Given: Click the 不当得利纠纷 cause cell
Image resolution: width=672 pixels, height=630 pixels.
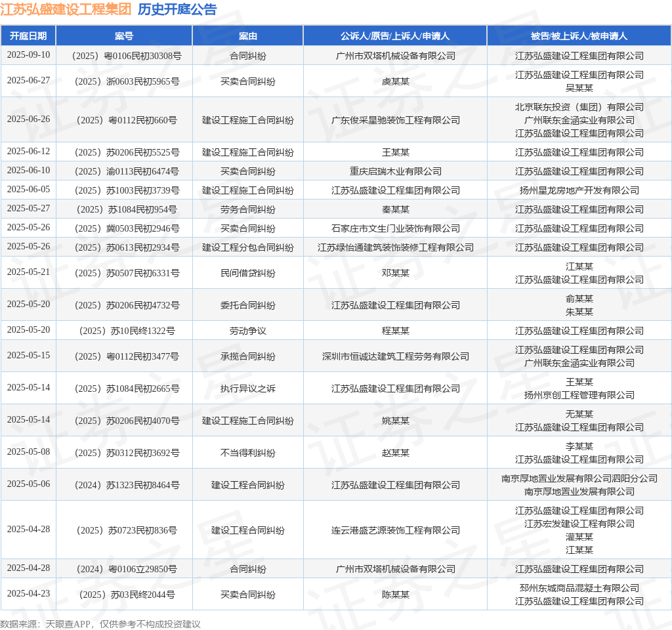Looking at the screenshot, I should (x=247, y=453).
